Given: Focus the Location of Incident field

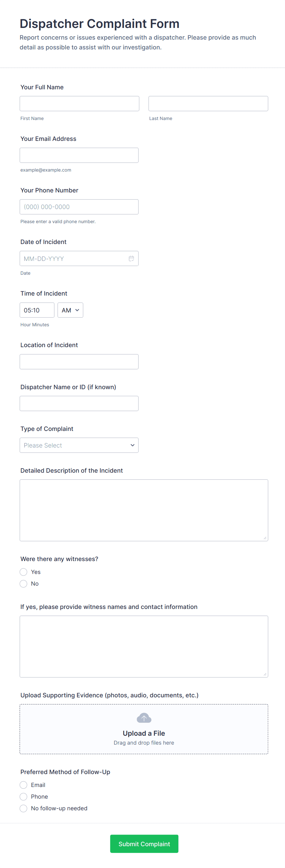Looking at the screenshot, I should click(x=79, y=362).
